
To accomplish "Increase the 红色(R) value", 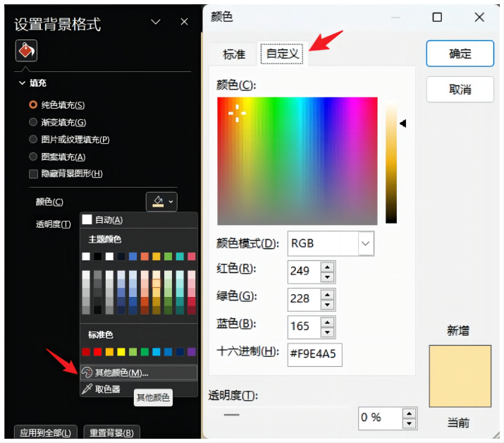I will click(327, 267).
